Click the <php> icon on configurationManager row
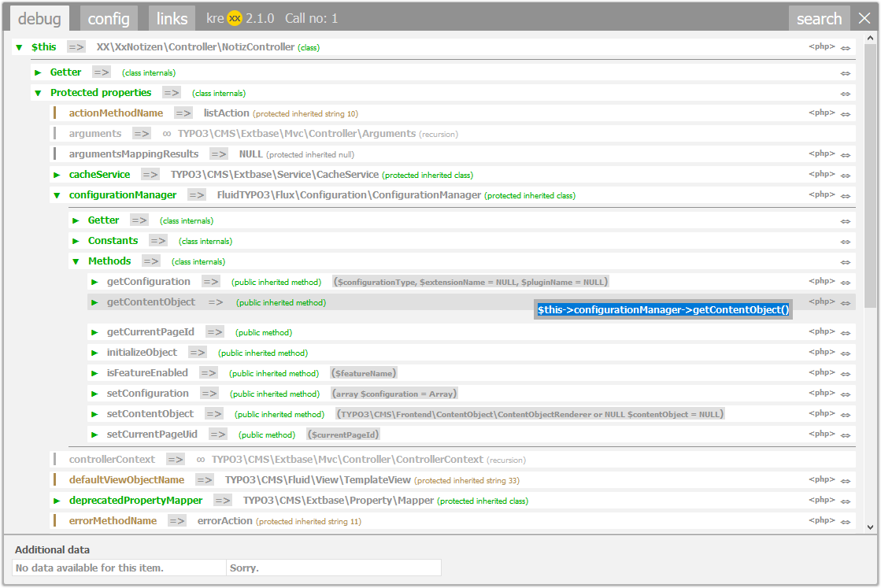Image resolution: width=881 pixels, height=588 pixels. click(821, 195)
